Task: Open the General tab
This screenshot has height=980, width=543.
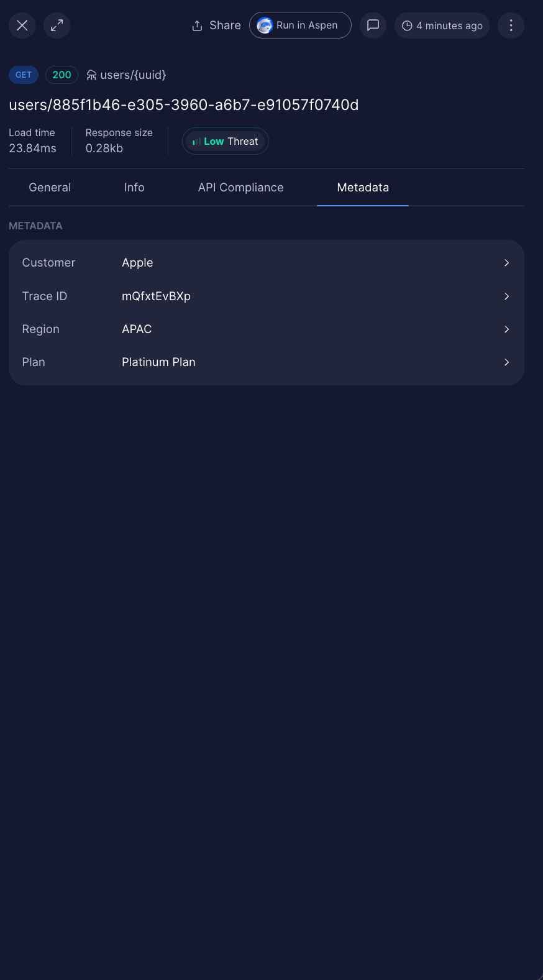Action: pos(50,187)
